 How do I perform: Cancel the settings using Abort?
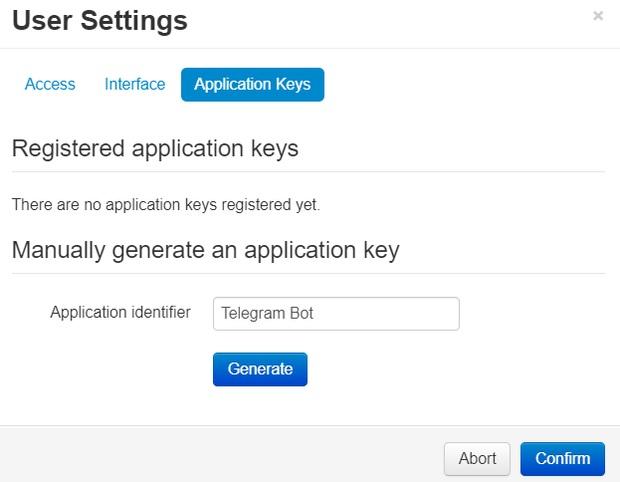pyautogui.click(x=477, y=459)
